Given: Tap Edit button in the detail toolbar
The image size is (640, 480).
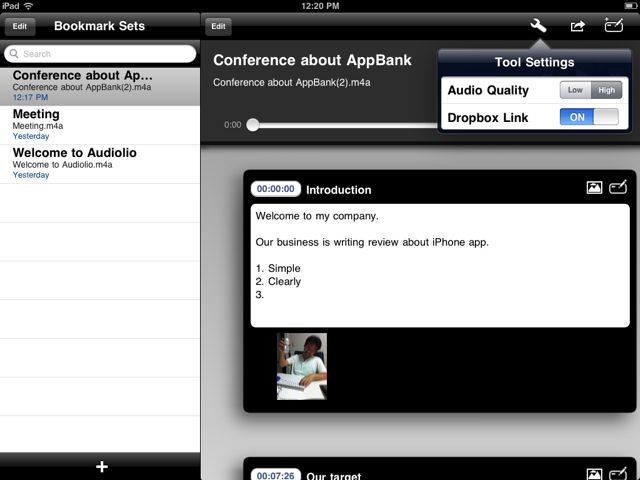Looking at the screenshot, I should click(x=218, y=26).
